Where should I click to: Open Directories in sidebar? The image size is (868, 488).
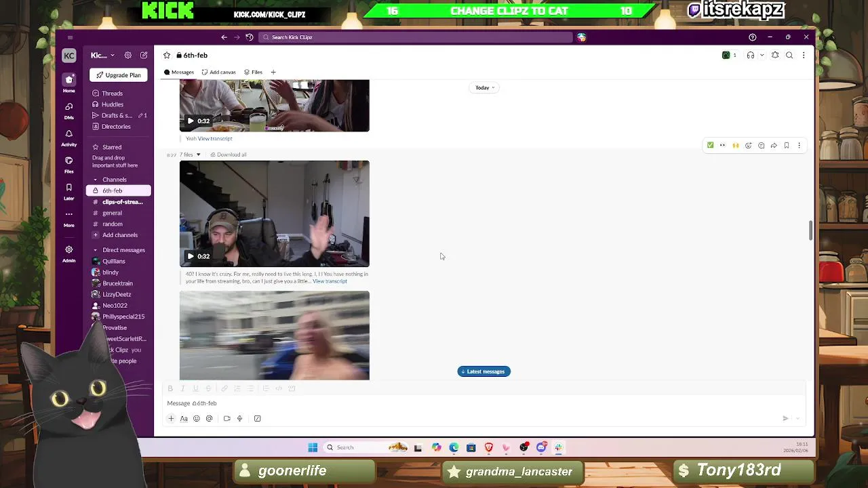116,127
